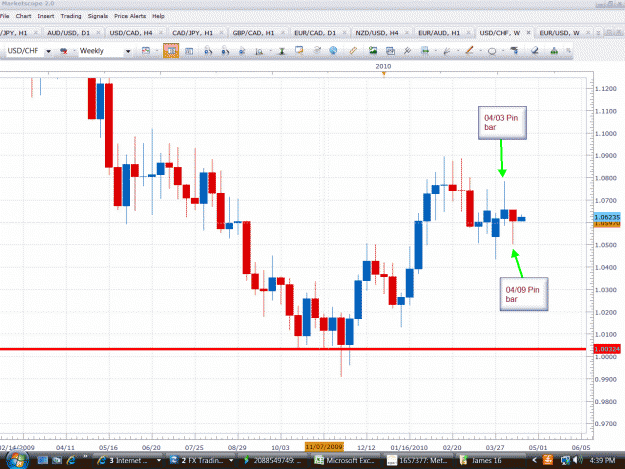Click the crossed tools settings icon
The width and height of the screenshot is (625, 469).
407,51
